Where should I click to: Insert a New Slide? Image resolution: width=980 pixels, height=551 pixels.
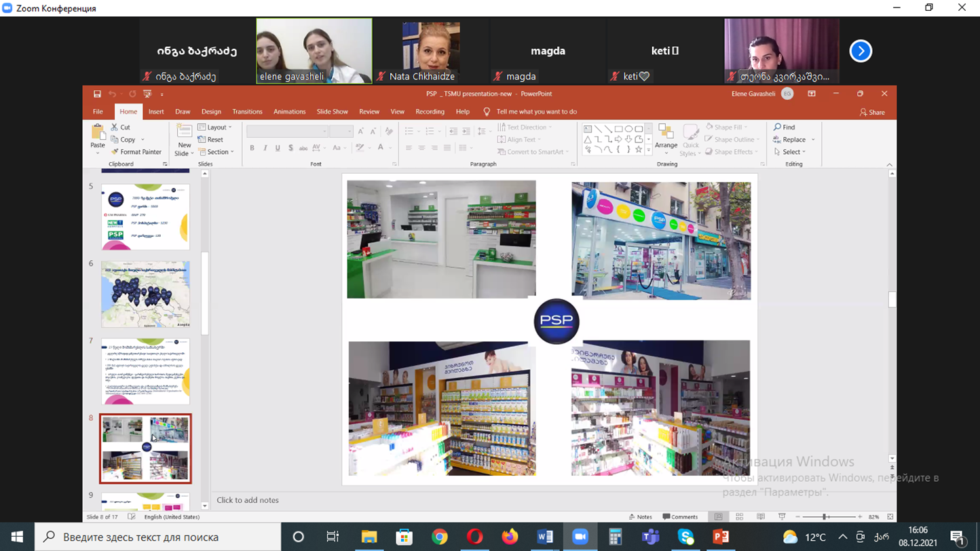click(x=184, y=140)
